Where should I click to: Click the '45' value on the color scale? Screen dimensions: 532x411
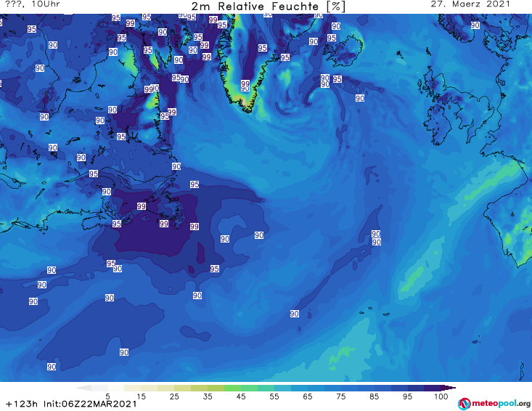(x=241, y=396)
